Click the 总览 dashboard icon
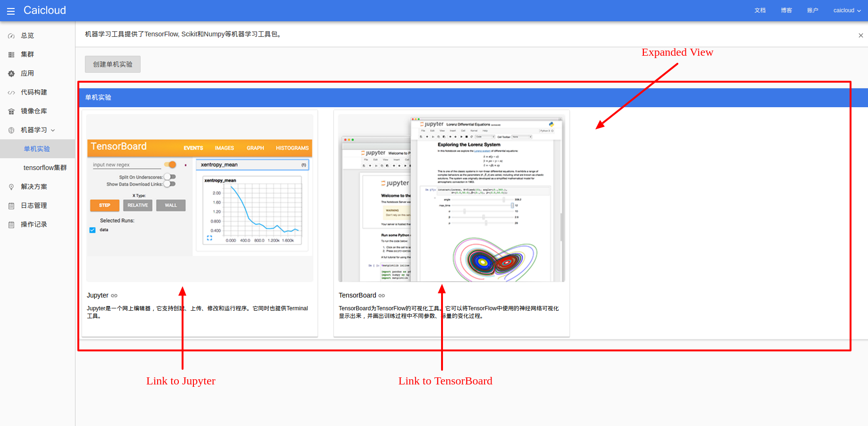868x426 pixels. (11, 36)
